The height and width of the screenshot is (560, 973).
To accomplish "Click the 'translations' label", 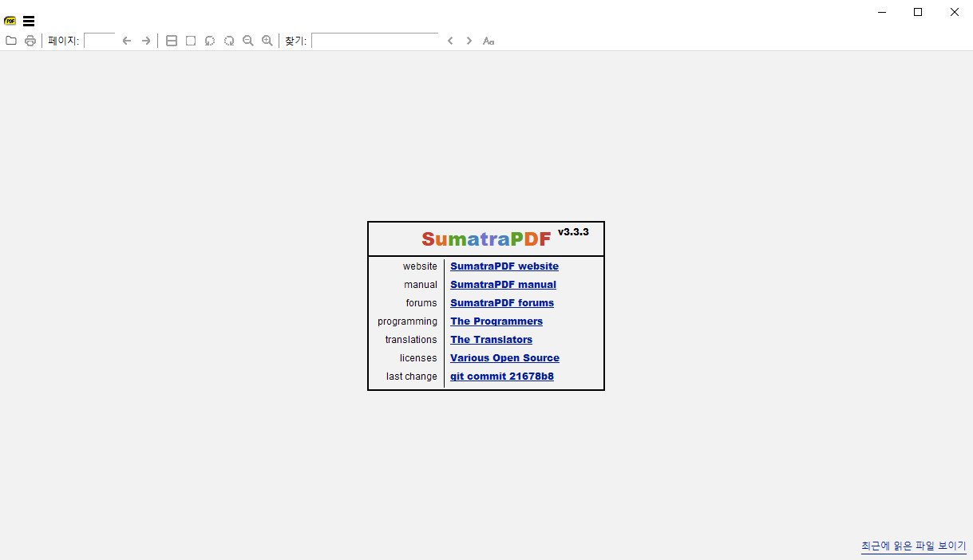I will [x=411, y=340].
